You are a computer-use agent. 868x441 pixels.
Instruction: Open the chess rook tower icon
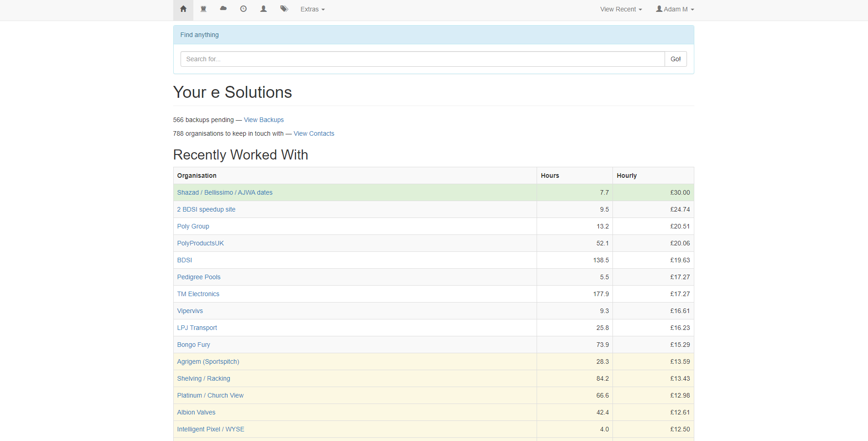coord(203,9)
